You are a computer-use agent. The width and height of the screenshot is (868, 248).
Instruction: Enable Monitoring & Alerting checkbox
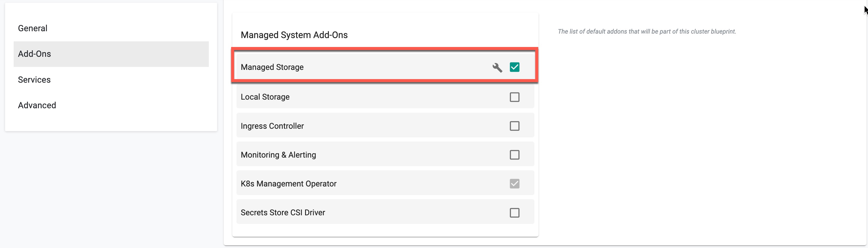coord(514,155)
